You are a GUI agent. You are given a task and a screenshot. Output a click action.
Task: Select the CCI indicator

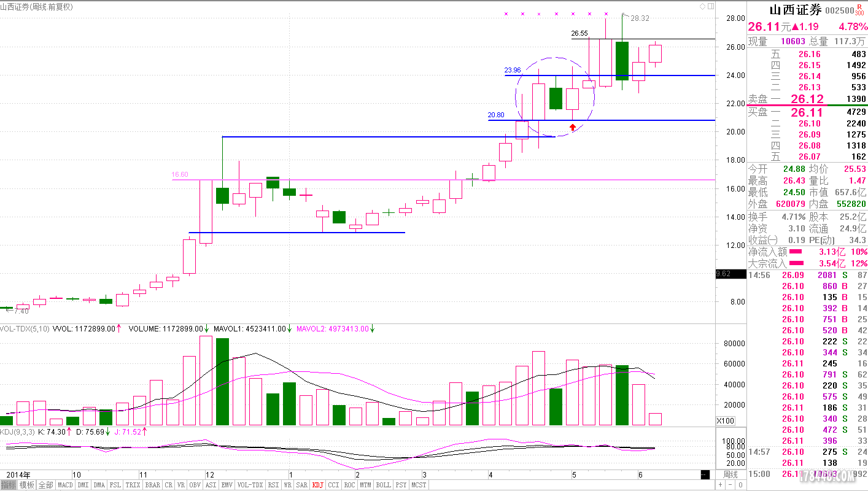pos(333,485)
